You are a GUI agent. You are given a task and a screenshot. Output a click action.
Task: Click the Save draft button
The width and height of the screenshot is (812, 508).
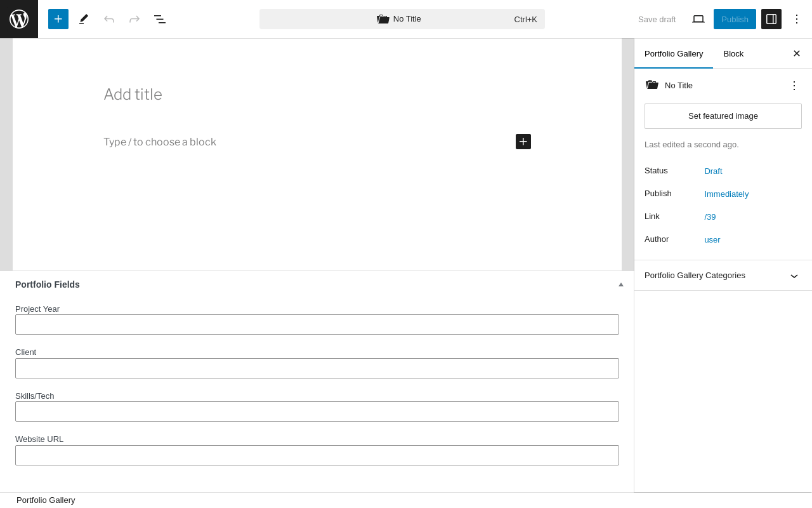(x=657, y=19)
